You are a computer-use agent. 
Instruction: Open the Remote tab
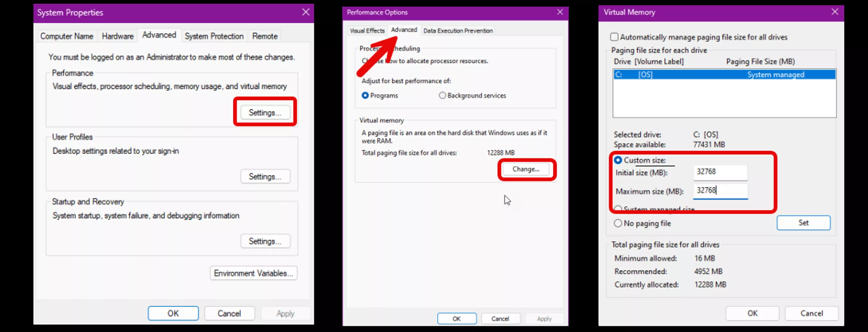pos(265,36)
